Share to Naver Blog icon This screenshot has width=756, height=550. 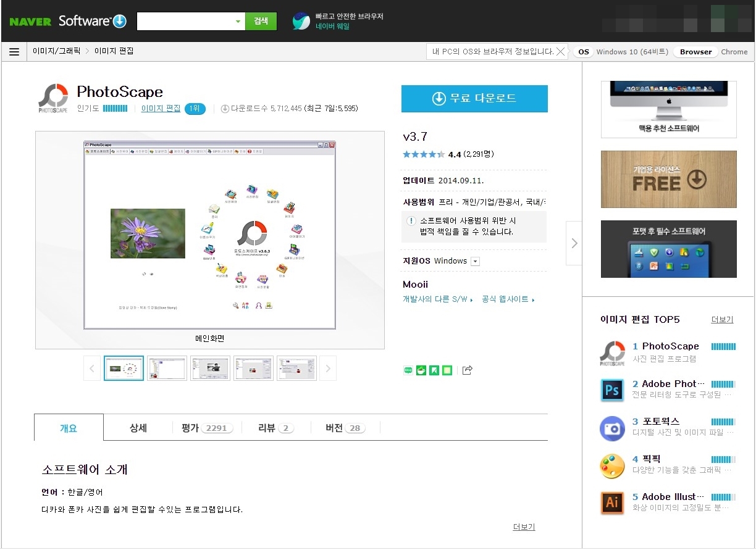click(408, 370)
